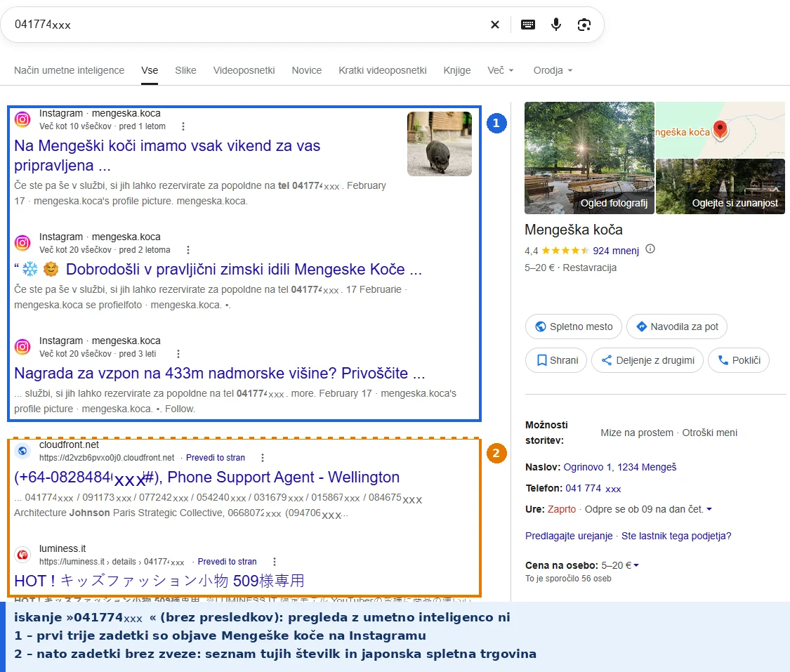Switch to the Slike tab
Image resolution: width=790 pixels, height=672 pixels.
pos(185,70)
